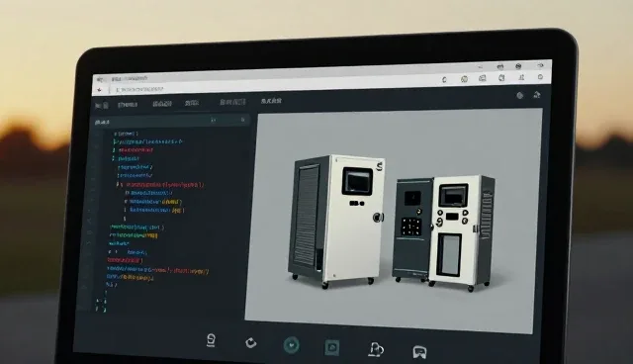The image size is (633, 364).
Task: Click the open file name tab above the code
Action: tap(102, 122)
